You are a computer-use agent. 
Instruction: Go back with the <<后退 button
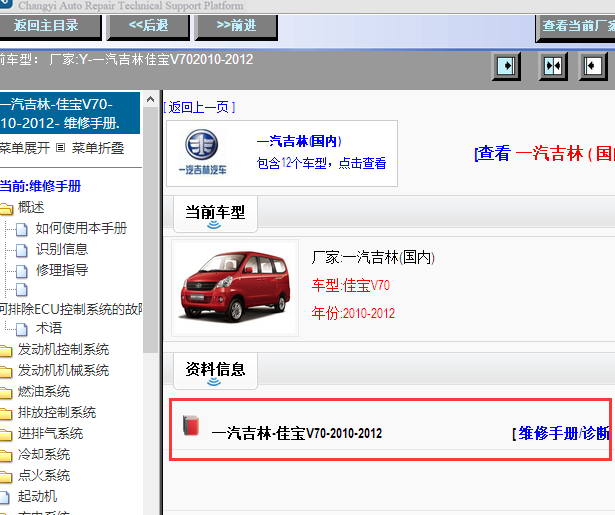[148, 27]
